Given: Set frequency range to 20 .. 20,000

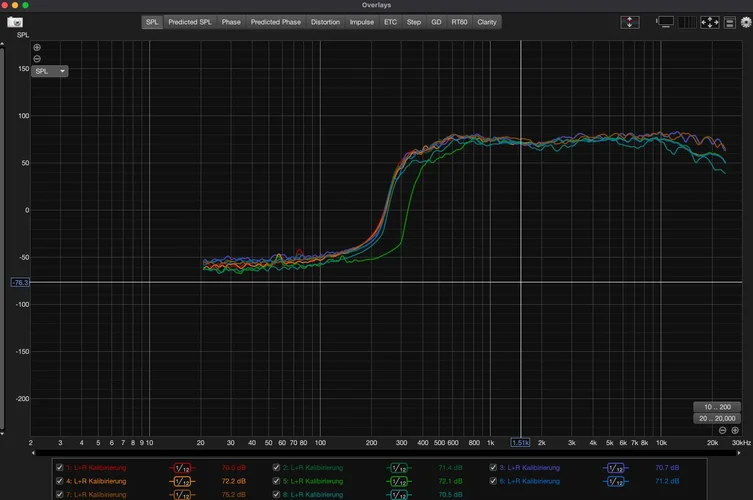Looking at the screenshot, I should 716,418.
